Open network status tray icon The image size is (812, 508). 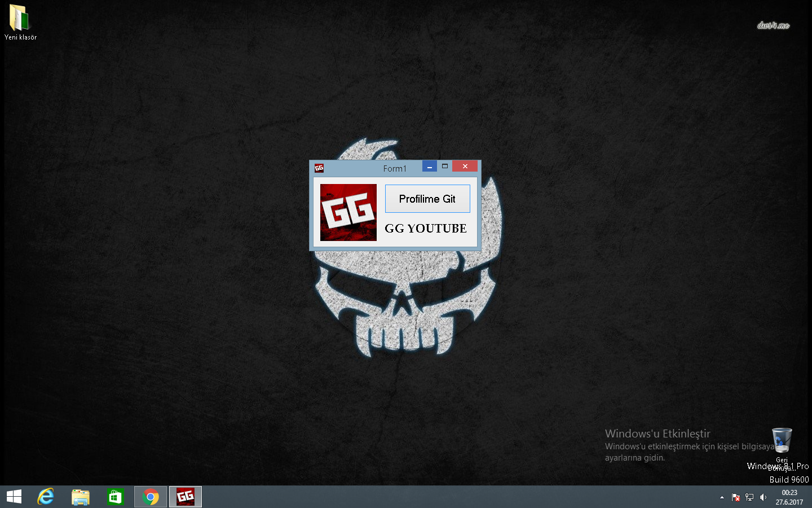(x=749, y=497)
